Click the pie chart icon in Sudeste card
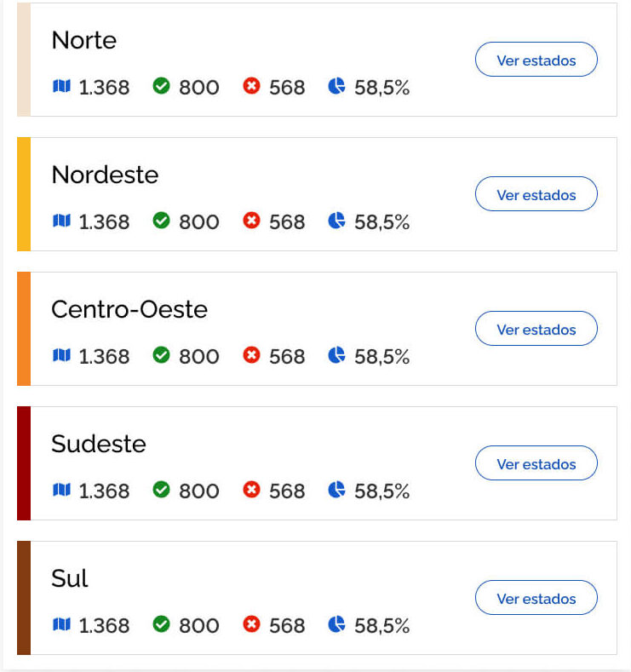The height and width of the screenshot is (672, 631). click(337, 490)
